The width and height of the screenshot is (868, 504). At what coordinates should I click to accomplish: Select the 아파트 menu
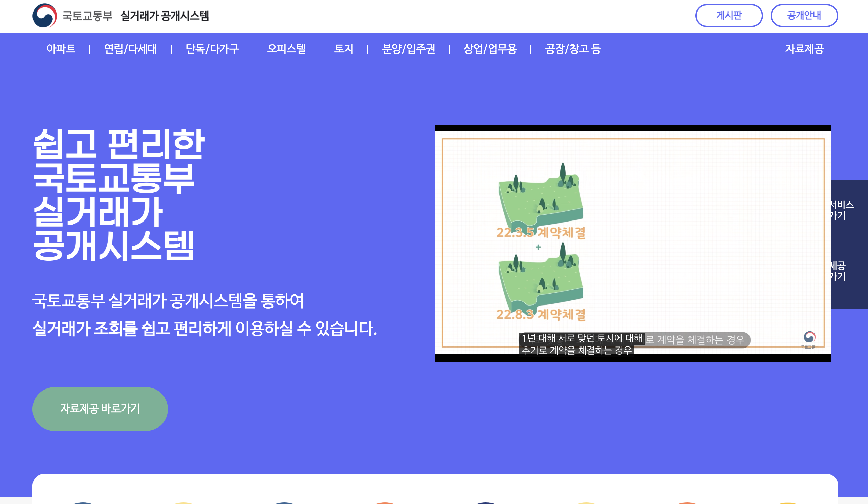point(61,49)
